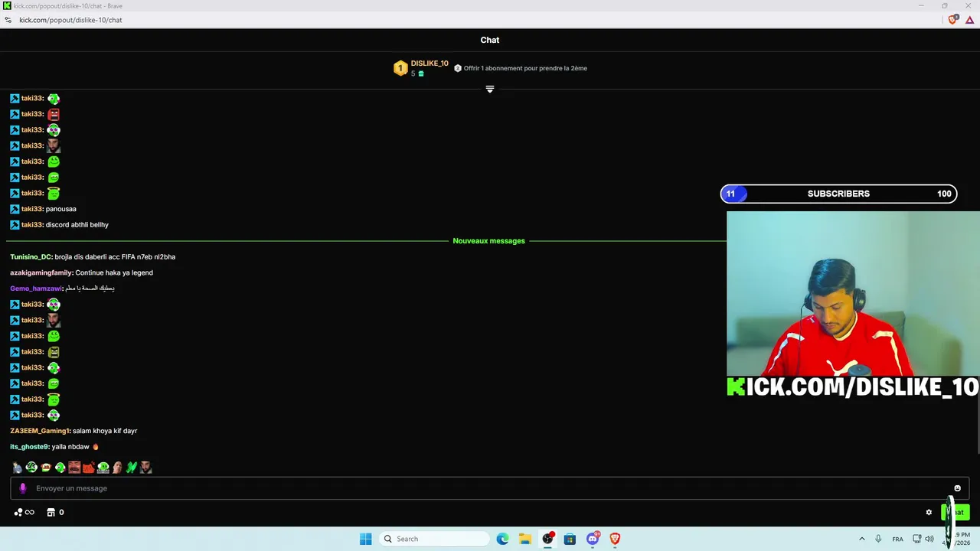Screen dimensions: 980x551
Task: Collapse the leaderboard with the arrow under DISLIKE_10
Action: 490,90
